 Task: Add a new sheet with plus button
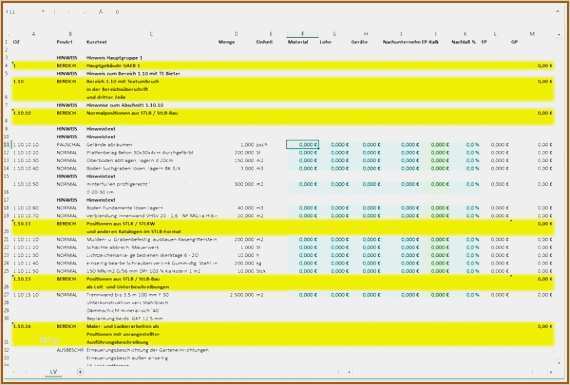tap(80, 372)
